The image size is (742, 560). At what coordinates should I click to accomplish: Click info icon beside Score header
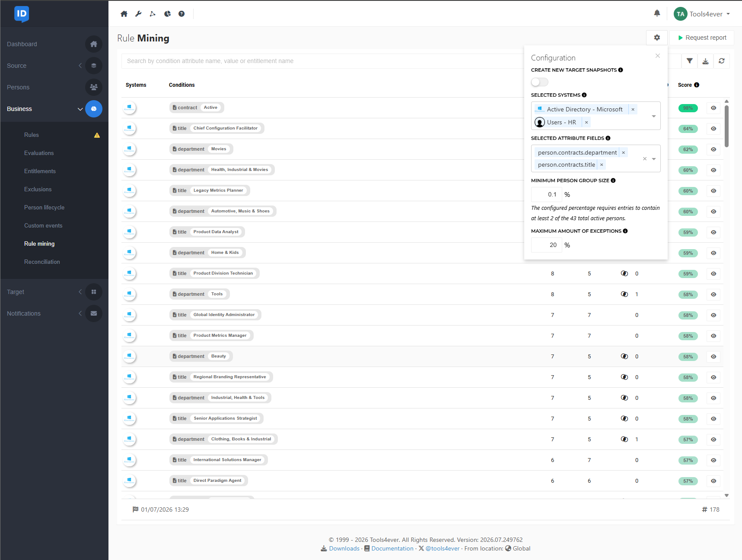tap(697, 85)
